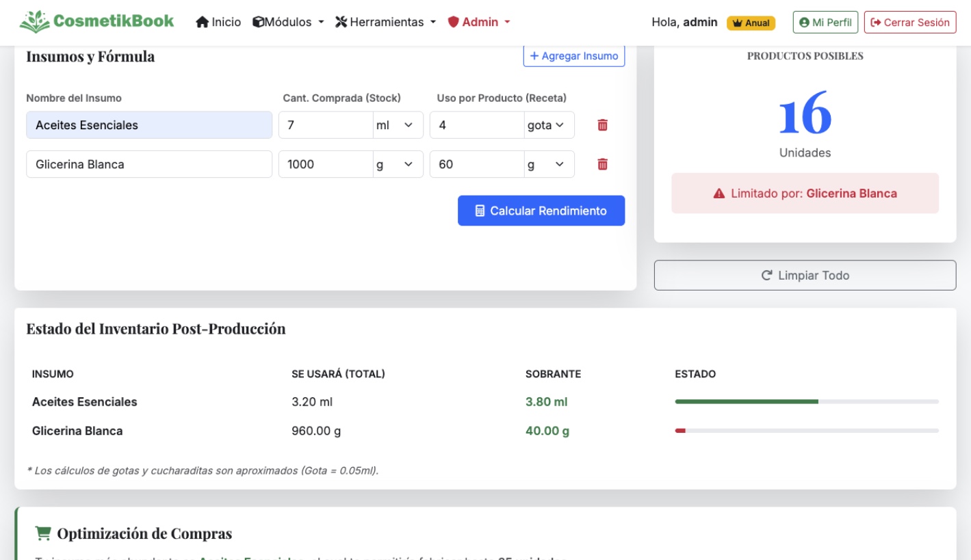Delete the Aceites Esenciales row via trash icon
Image resolution: width=971 pixels, height=560 pixels.
point(602,125)
